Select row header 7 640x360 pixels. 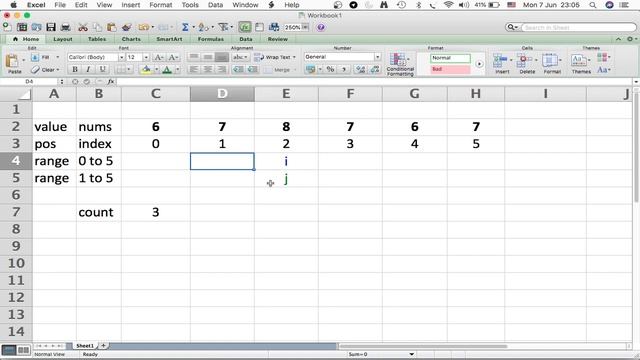[16, 212]
